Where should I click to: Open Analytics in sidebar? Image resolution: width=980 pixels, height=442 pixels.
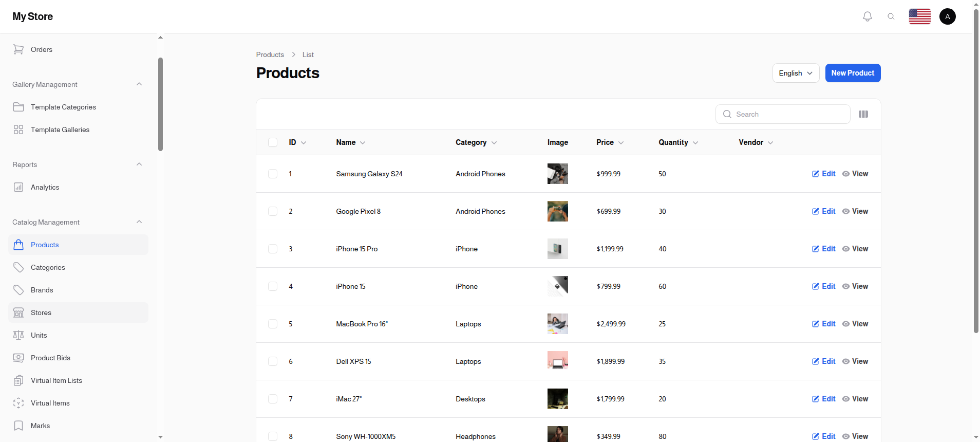coord(78,187)
